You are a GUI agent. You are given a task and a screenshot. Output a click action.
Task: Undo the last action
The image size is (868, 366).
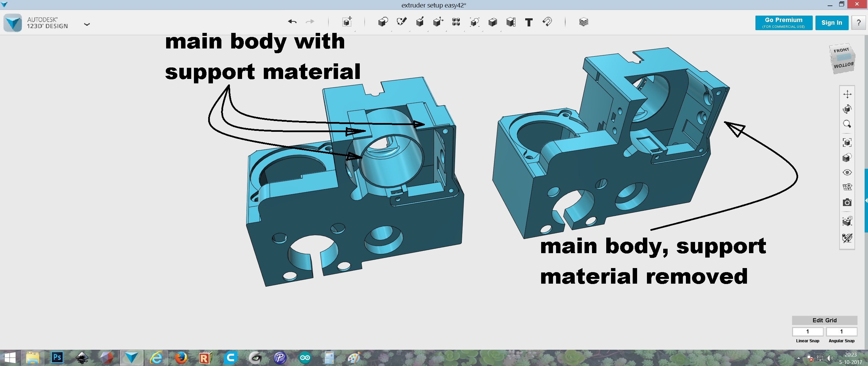(292, 22)
